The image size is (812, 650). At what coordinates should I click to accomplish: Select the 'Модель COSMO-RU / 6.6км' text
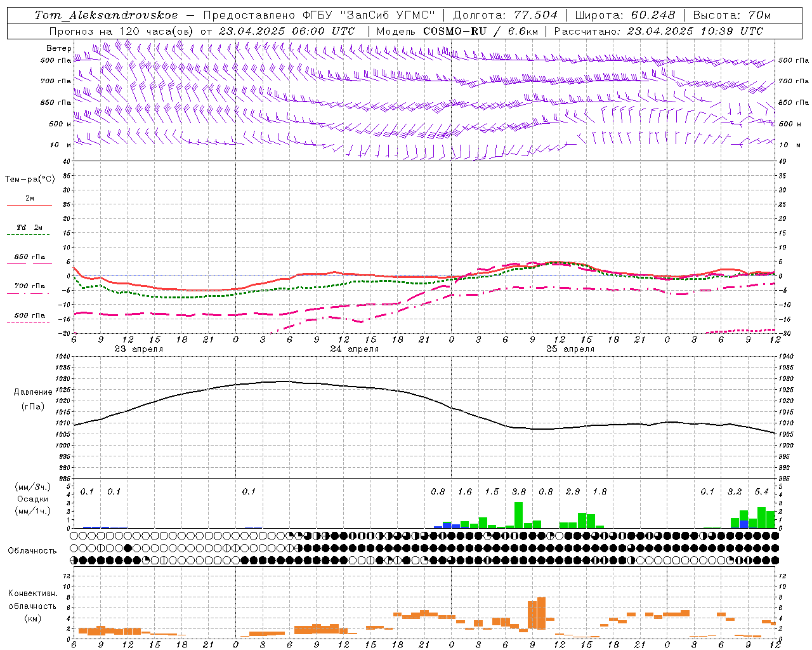point(457,31)
